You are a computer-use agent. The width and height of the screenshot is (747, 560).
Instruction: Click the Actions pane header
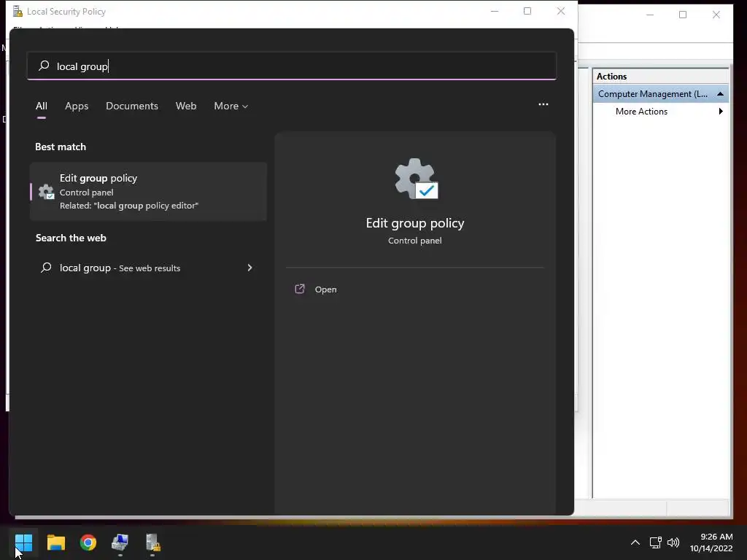[661, 76]
